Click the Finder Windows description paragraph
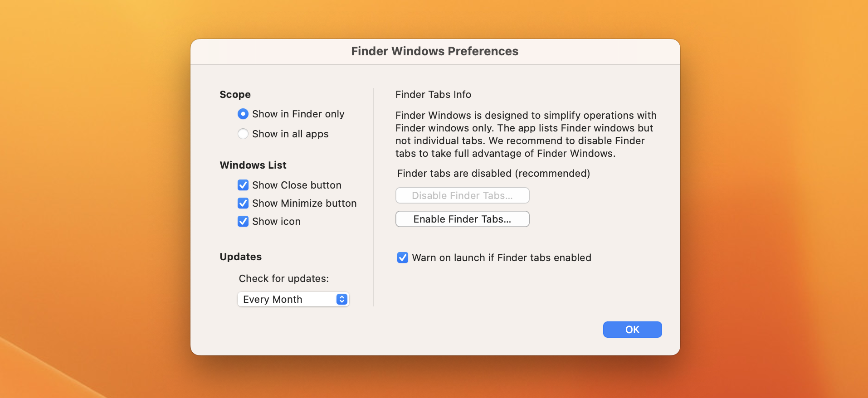The image size is (868, 398). [x=525, y=134]
